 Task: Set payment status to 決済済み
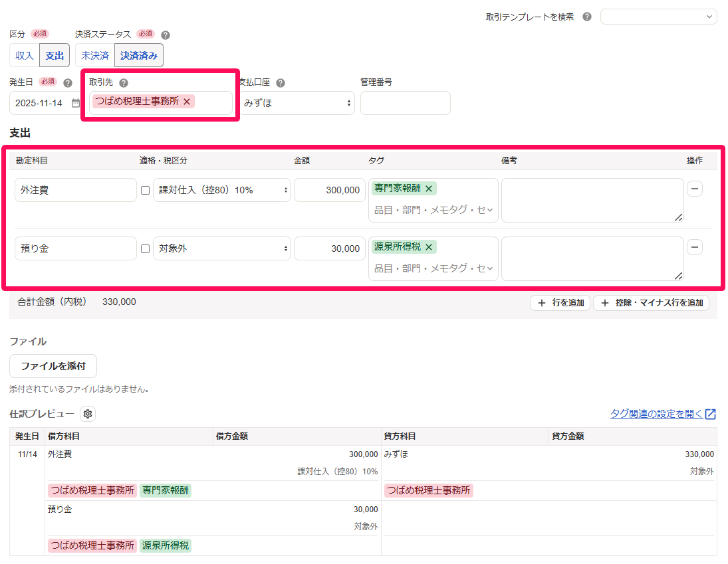click(139, 56)
